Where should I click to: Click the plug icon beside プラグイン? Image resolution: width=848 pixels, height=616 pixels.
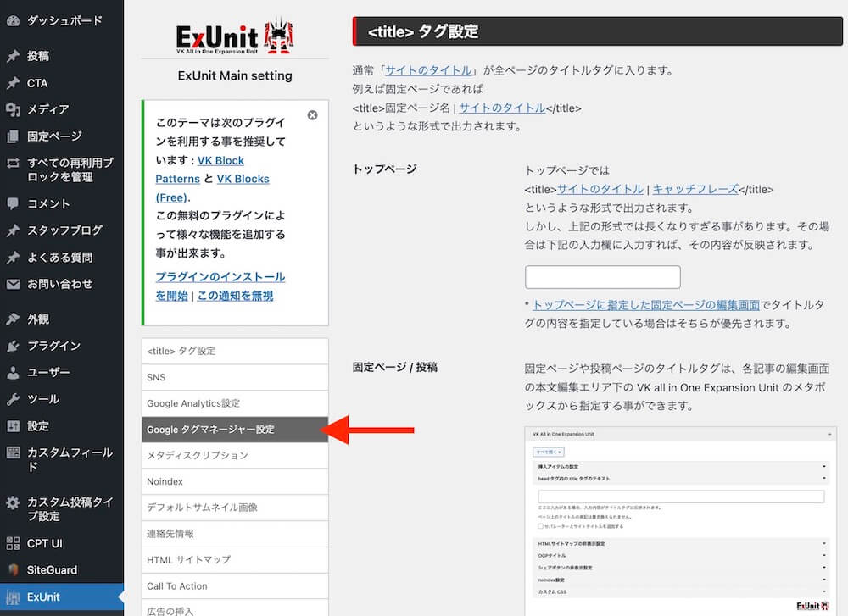pos(13,346)
